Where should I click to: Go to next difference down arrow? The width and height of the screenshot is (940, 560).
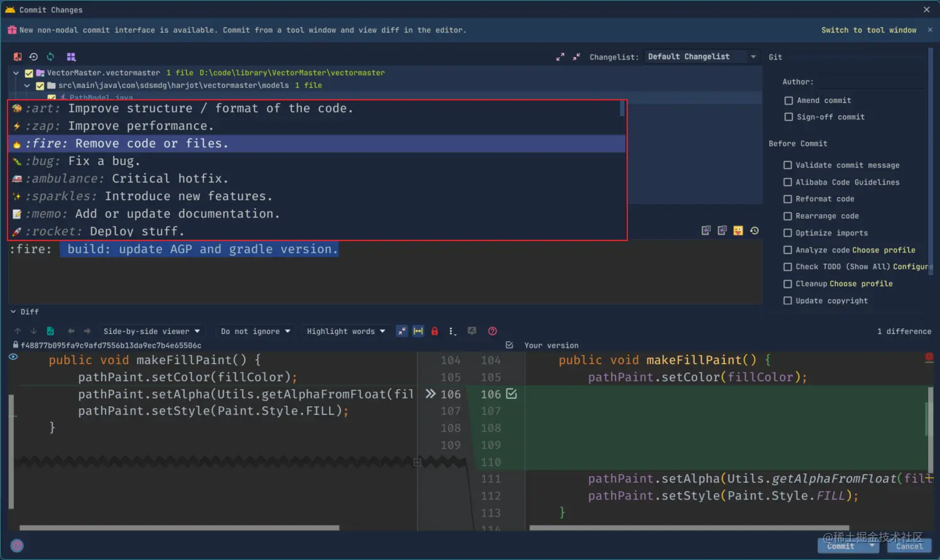[34, 331]
